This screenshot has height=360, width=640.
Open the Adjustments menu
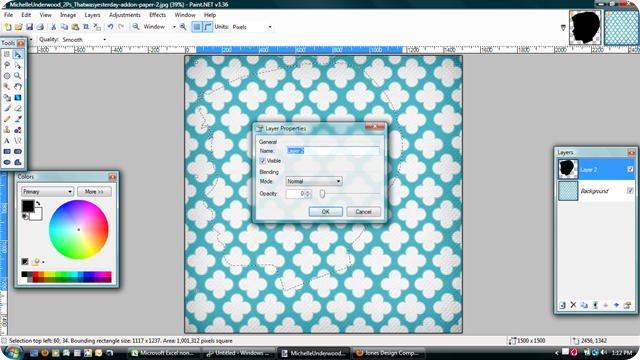[x=124, y=15]
